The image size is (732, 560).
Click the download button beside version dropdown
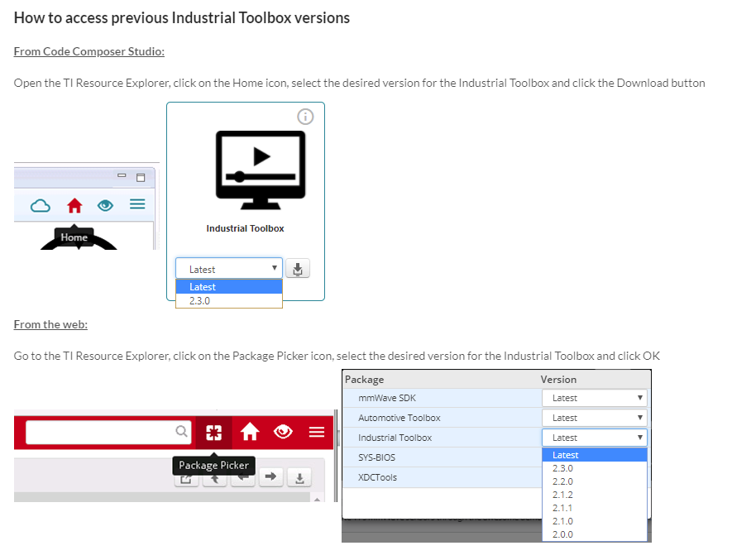pyautogui.click(x=298, y=269)
